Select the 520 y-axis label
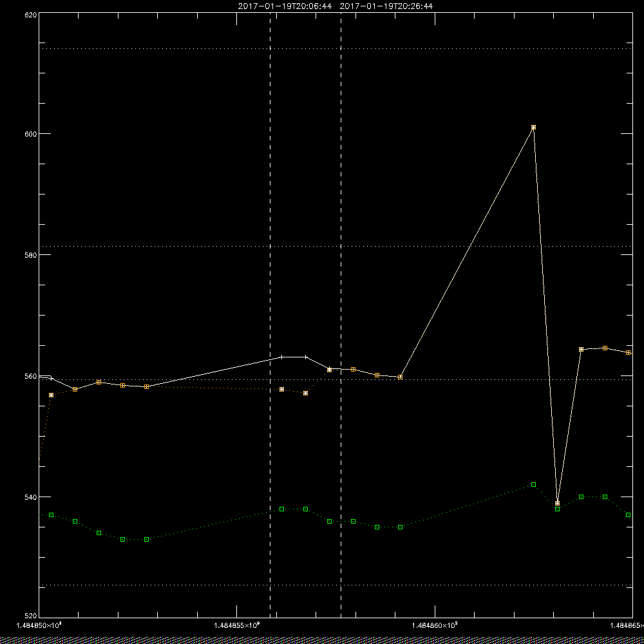 pyautogui.click(x=31, y=615)
